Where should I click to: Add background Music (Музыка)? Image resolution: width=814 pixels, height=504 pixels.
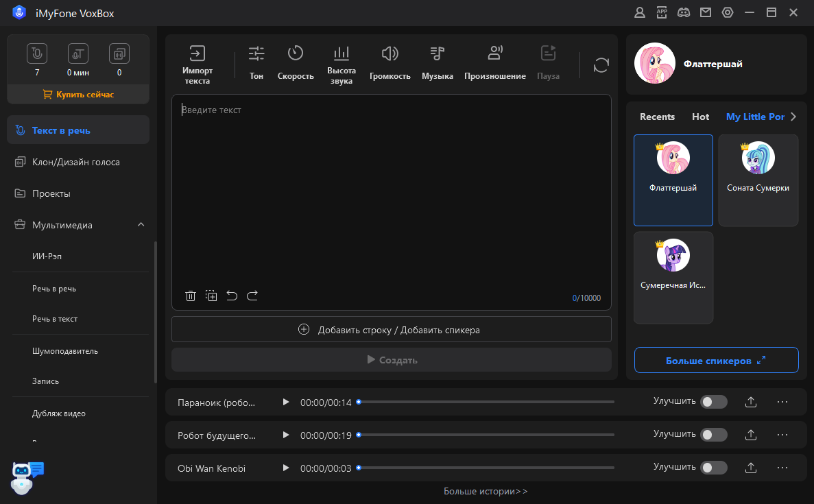[x=437, y=63]
